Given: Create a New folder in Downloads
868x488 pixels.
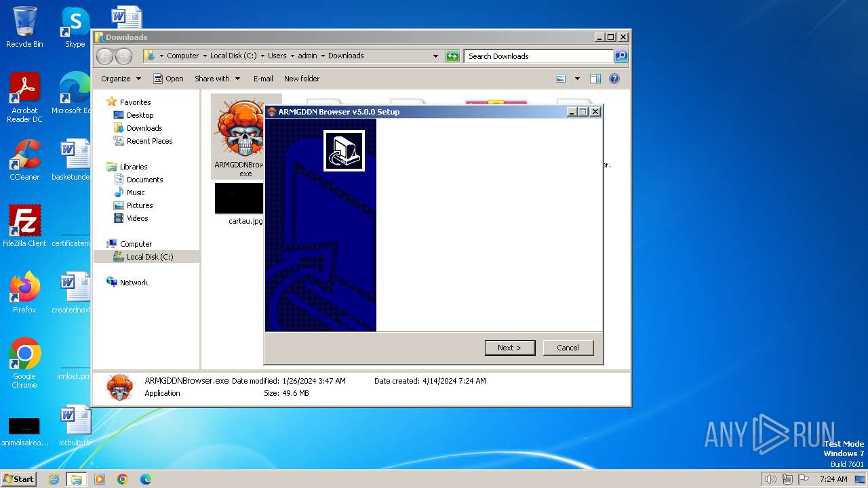Looking at the screenshot, I should (302, 79).
